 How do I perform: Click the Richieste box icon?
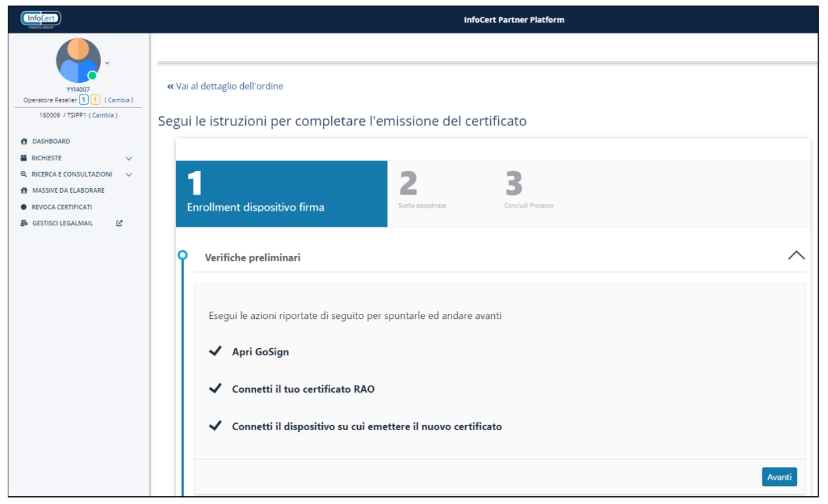(x=25, y=158)
